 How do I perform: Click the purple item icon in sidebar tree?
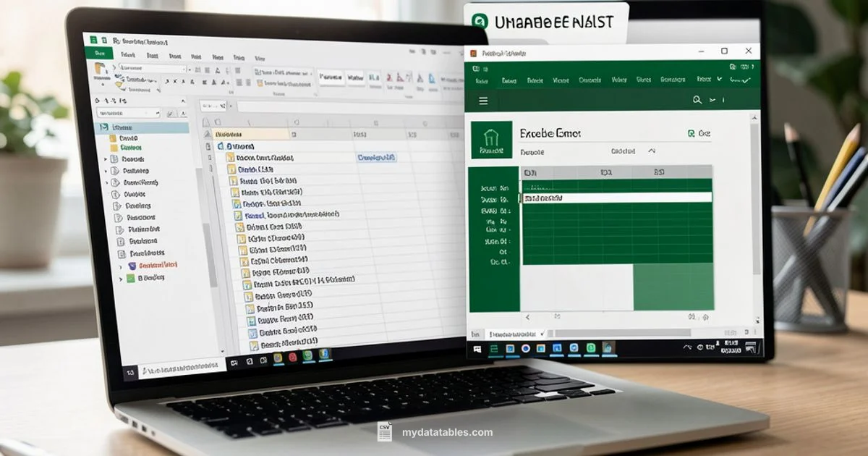pyautogui.click(x=132, y=266)
